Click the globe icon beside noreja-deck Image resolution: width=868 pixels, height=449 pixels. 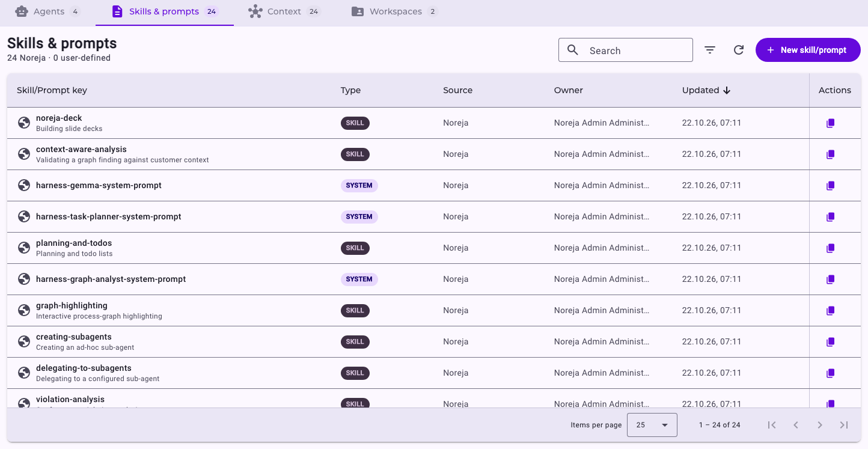[24, 123]
